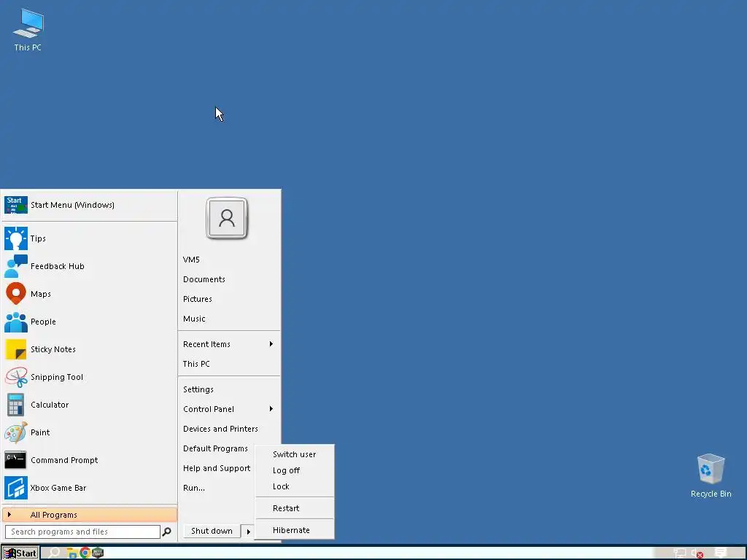The image size is (747, 560).
Task: Click the taskbar search magnifier icon
Action: point(54,553)
